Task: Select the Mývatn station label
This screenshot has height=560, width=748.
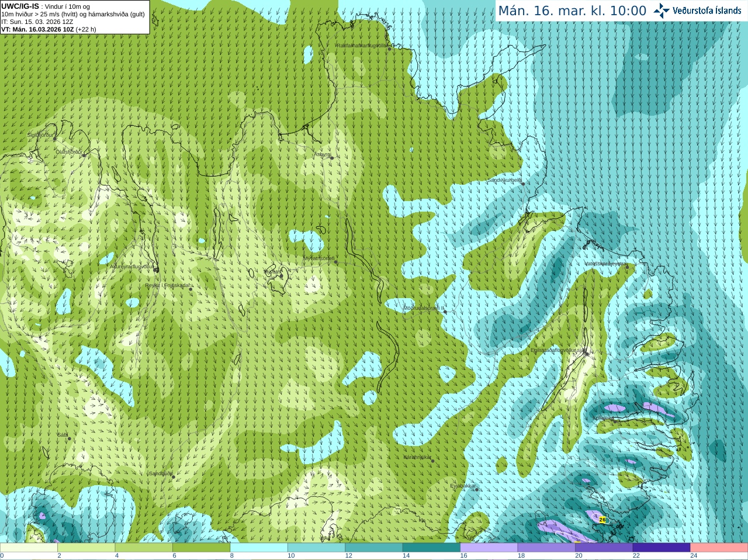Action: pos(272,272)
